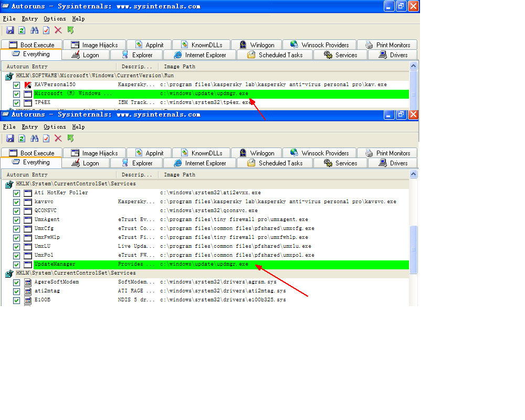Open File menu in upper Autoruns window
The height and width of the screenshot is (420, 525).
9,19
